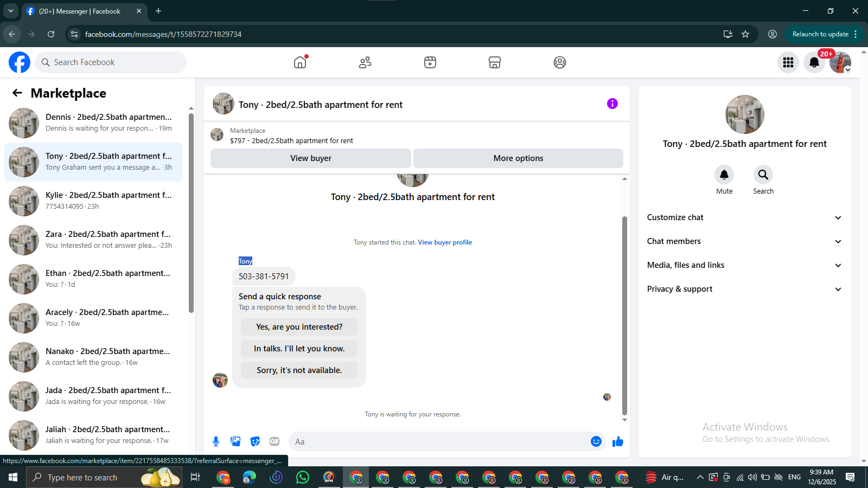The height and width of the screenshot is (488, 868).
Task: Click the install app icon in address bar
Action: (x=728, y=34)
